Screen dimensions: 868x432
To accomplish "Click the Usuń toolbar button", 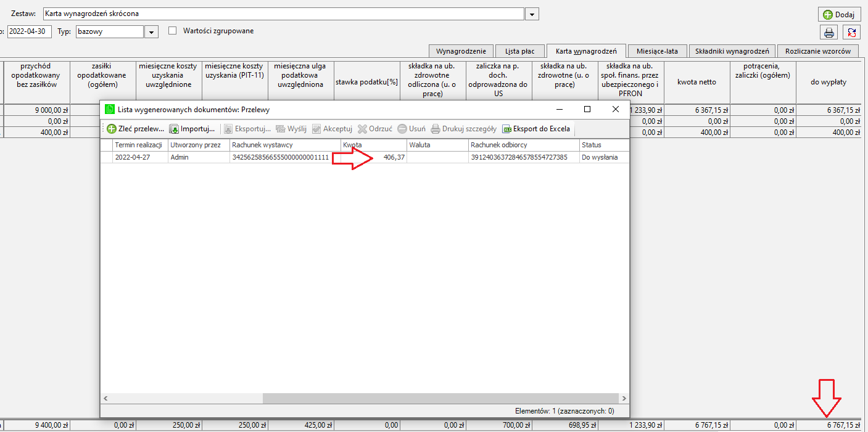I will pos(411,129).
